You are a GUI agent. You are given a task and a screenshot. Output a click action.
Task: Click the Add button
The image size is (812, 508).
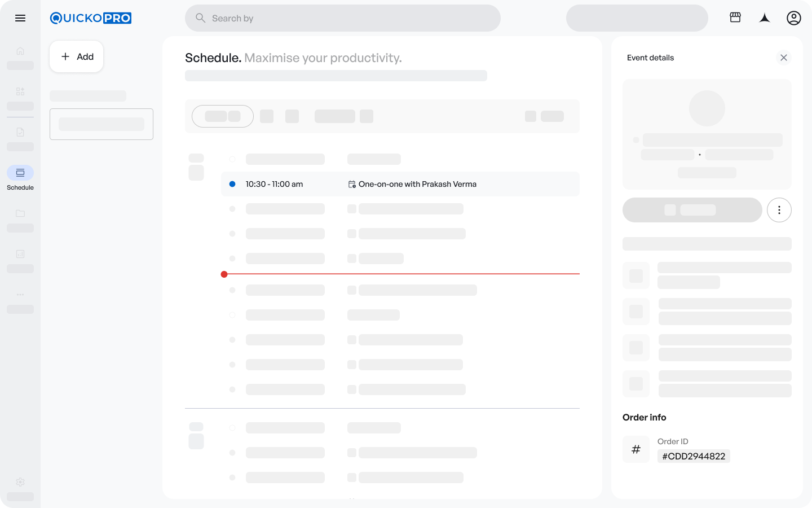[x=77, y=56]
